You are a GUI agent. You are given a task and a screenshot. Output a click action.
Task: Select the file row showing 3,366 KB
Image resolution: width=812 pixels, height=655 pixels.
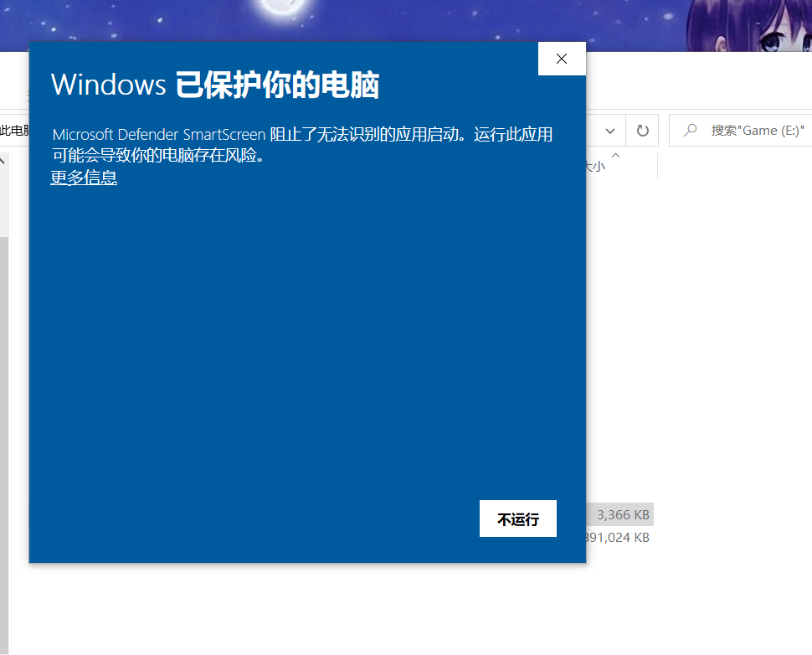pyautogui.click(x=619, y=514)
